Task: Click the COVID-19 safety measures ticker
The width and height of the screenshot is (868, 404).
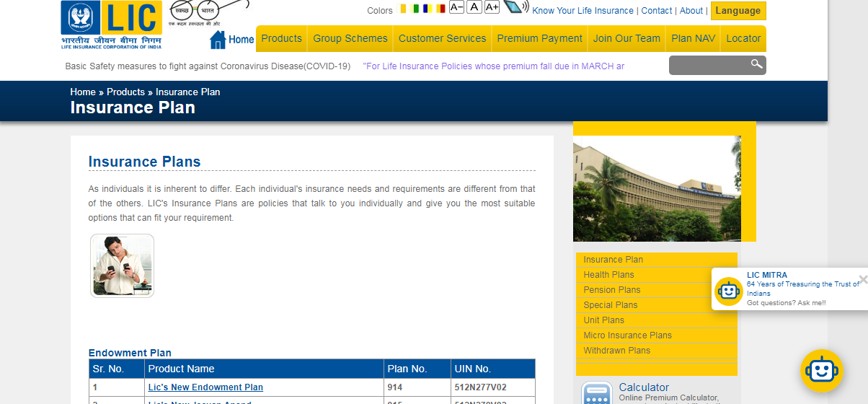Action: tap(208, 66)
